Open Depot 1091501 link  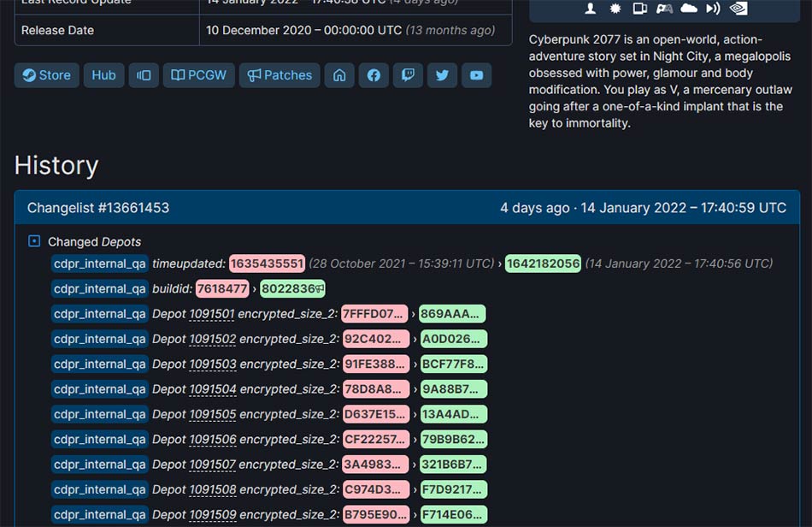click(x=212, y=314)
